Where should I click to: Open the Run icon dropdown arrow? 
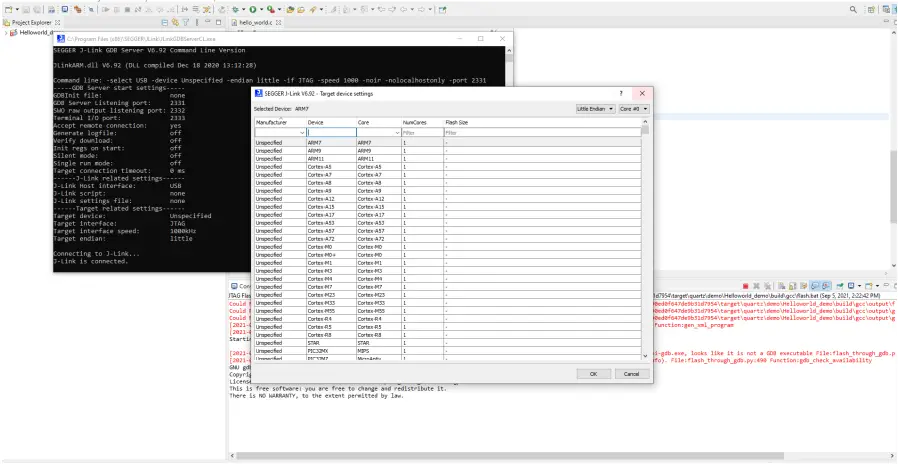[x=261, y=10]
